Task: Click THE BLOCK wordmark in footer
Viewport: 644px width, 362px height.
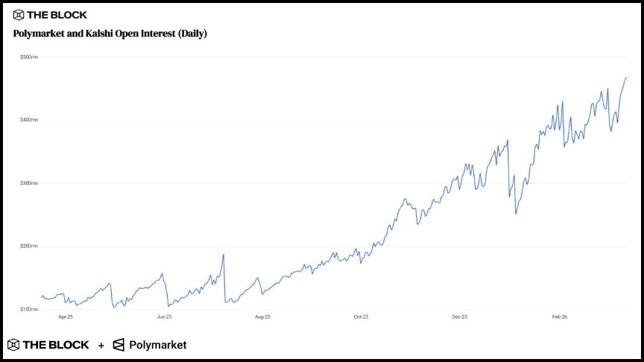Action: [x=58, y=345]
